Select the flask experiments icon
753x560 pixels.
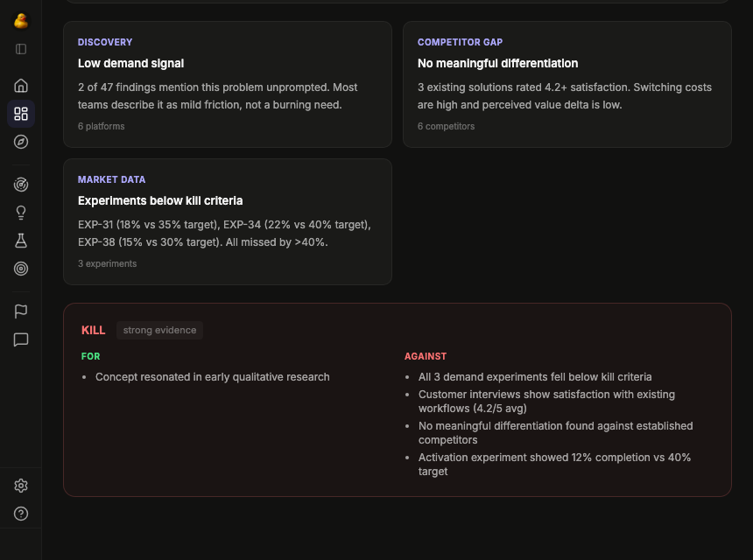coord(20,241)
